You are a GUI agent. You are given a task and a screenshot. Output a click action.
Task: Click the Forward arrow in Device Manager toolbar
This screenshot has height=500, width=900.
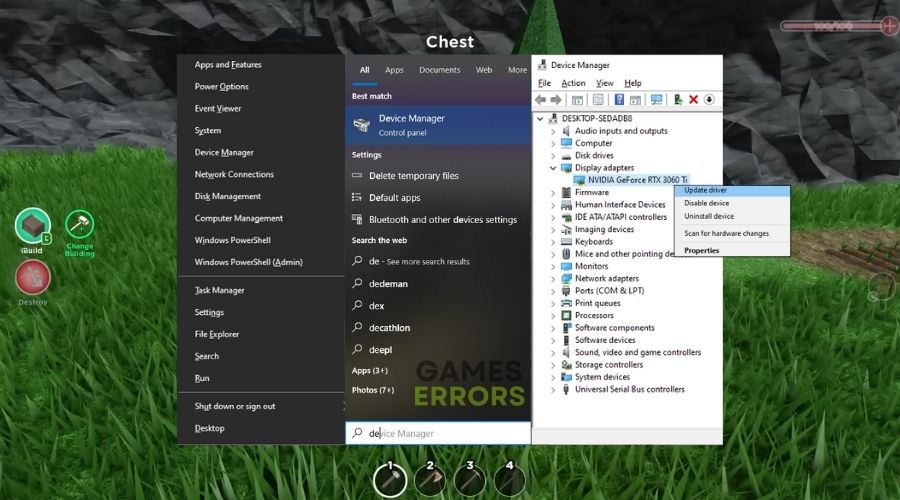556,99
